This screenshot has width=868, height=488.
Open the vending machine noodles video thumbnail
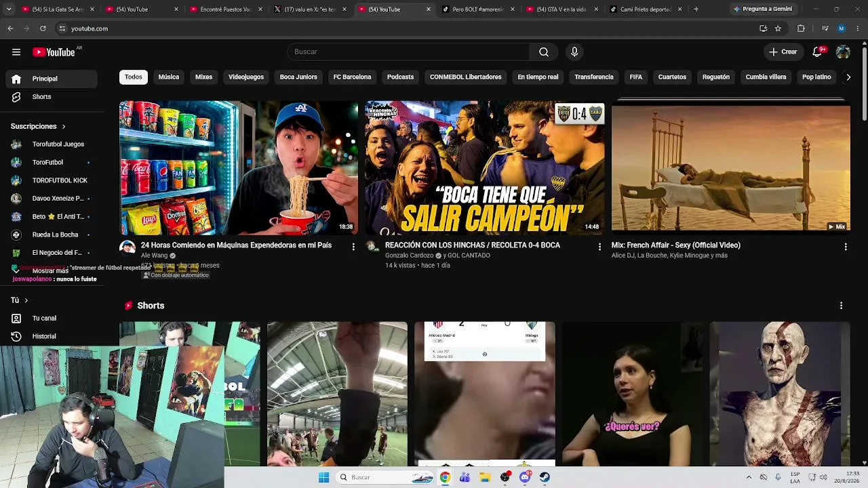(x=239, y=168)
